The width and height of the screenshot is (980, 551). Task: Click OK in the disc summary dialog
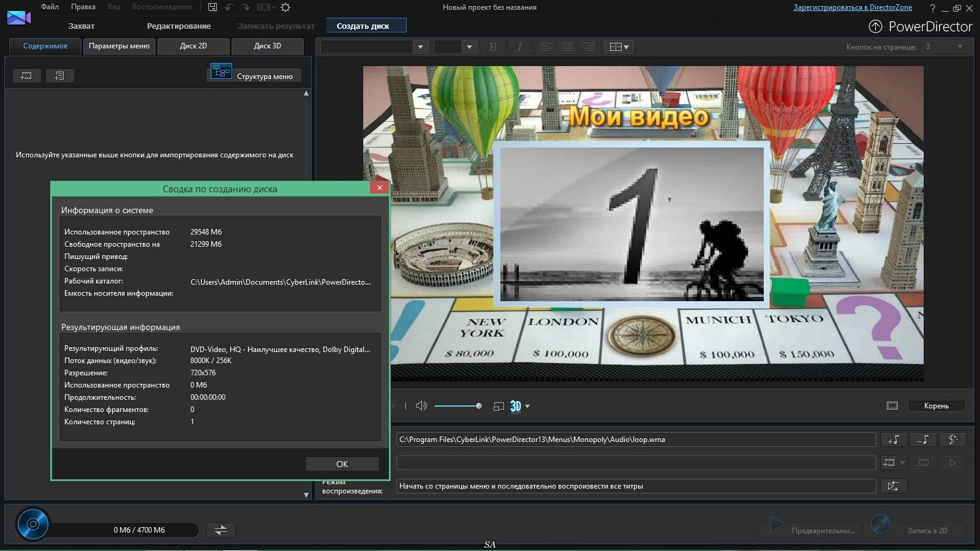[342, 464]
